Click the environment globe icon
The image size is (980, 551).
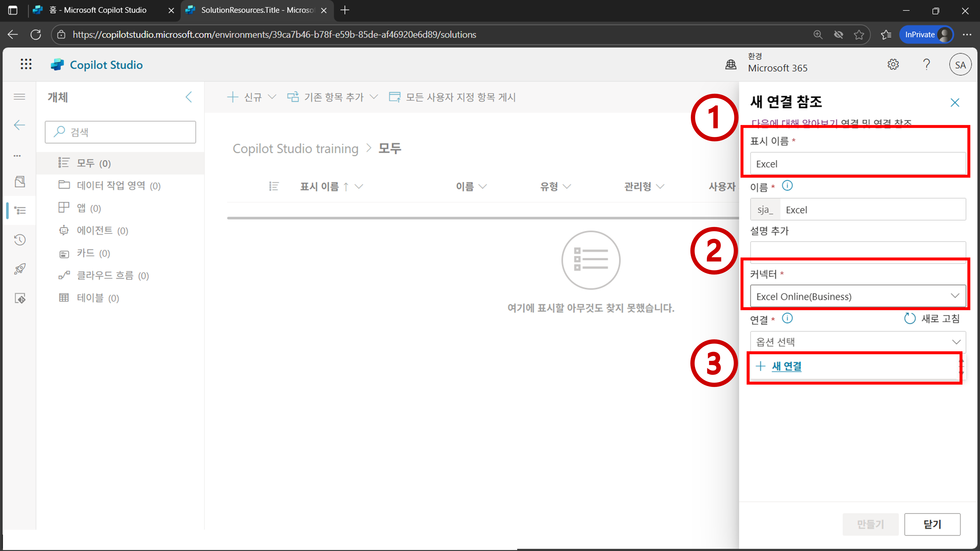[730, 65]
